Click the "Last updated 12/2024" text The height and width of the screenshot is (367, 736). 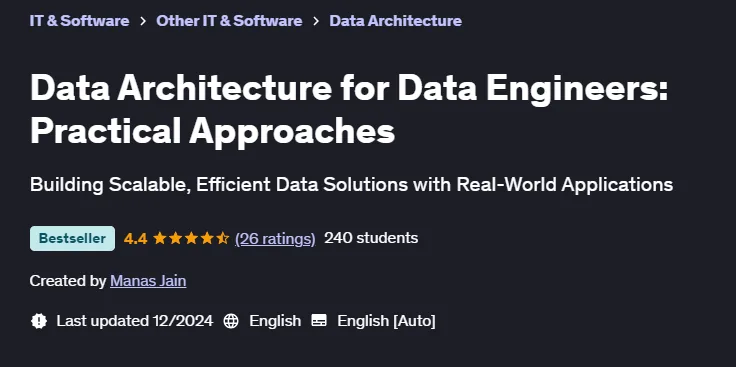(x=135, y=321)
